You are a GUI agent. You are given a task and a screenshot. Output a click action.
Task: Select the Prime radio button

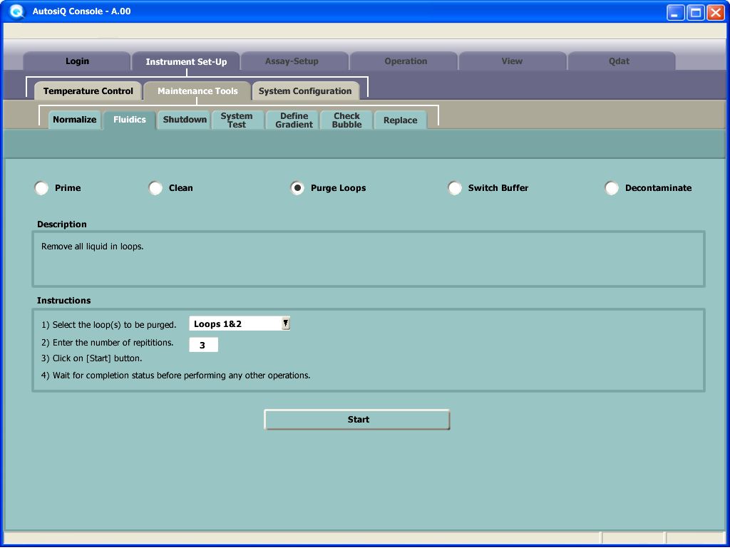41,188
